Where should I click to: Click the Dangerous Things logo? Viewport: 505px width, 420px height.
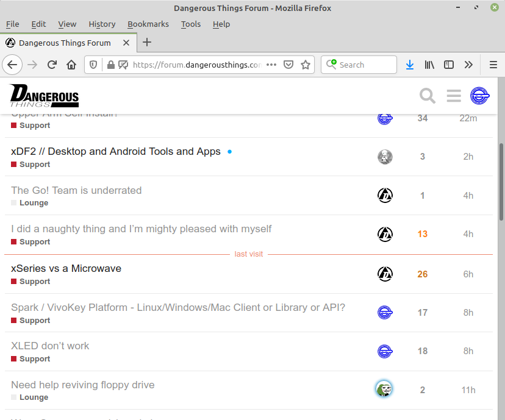(x=45, y=96)
